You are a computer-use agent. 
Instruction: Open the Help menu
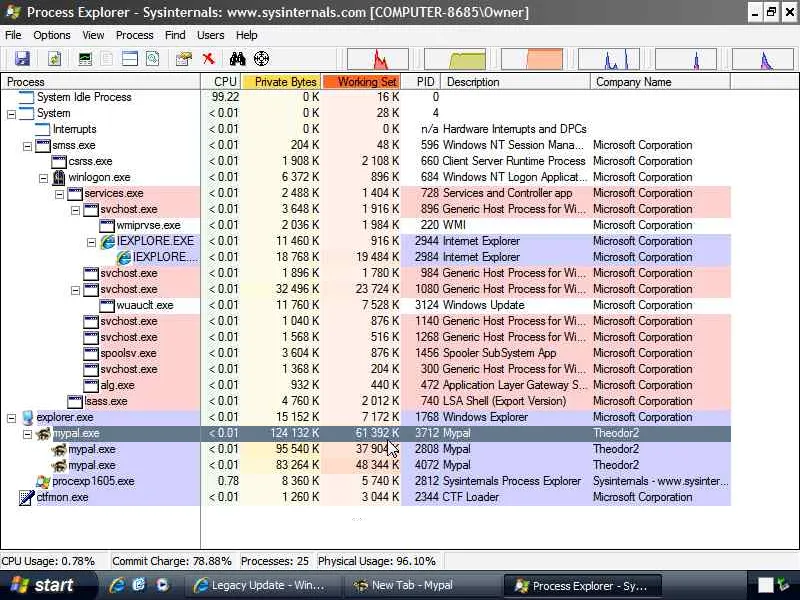click(246, 35)
